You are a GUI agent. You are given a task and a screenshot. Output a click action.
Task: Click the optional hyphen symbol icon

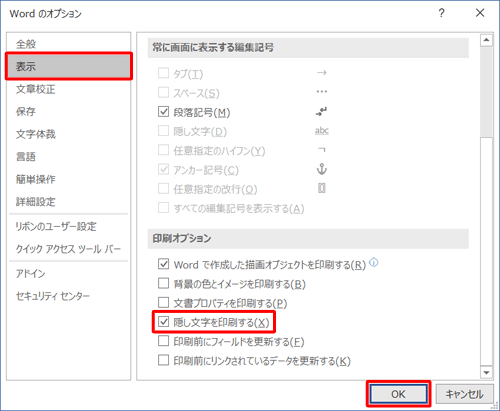[x=322, y=150]
